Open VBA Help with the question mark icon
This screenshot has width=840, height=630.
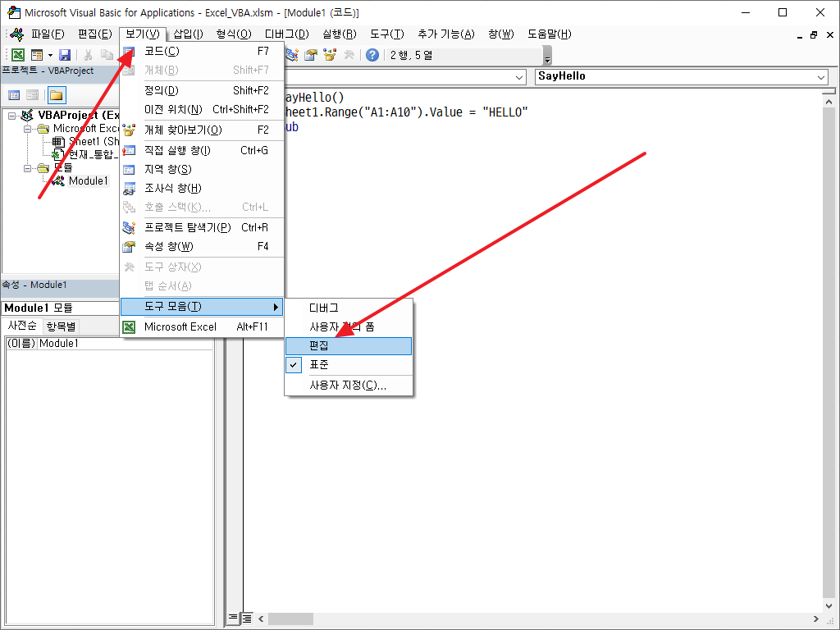[372, 55]
